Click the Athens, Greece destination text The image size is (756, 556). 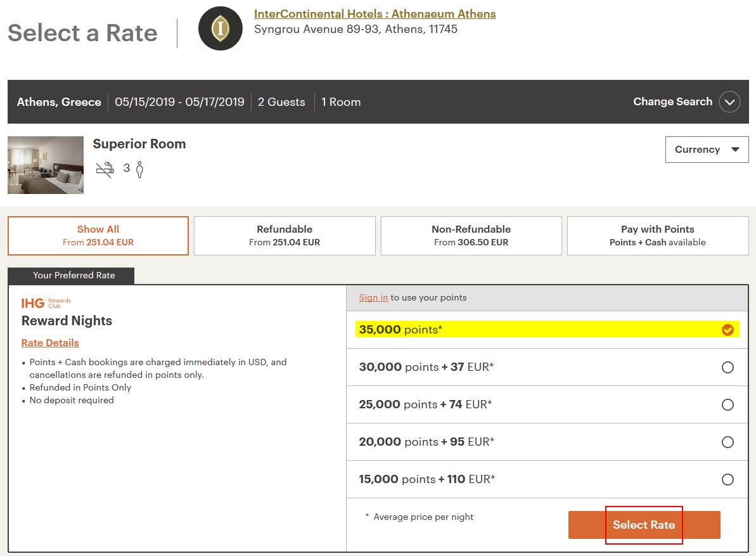(x=59, y=102)
